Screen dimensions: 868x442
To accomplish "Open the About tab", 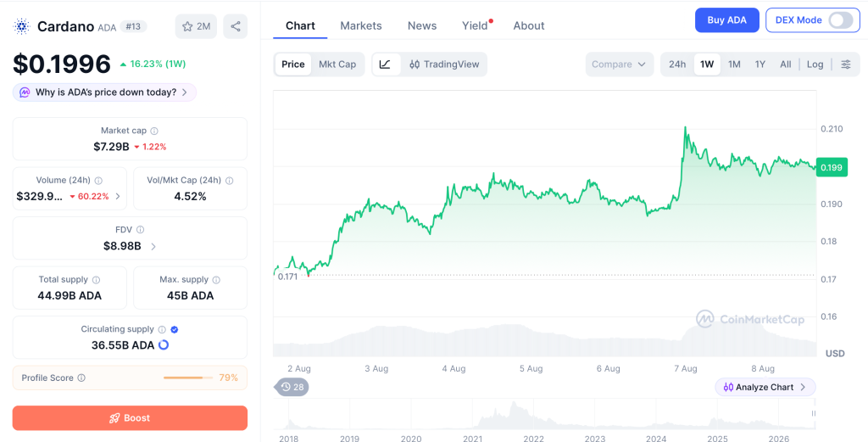I will 529,25.
